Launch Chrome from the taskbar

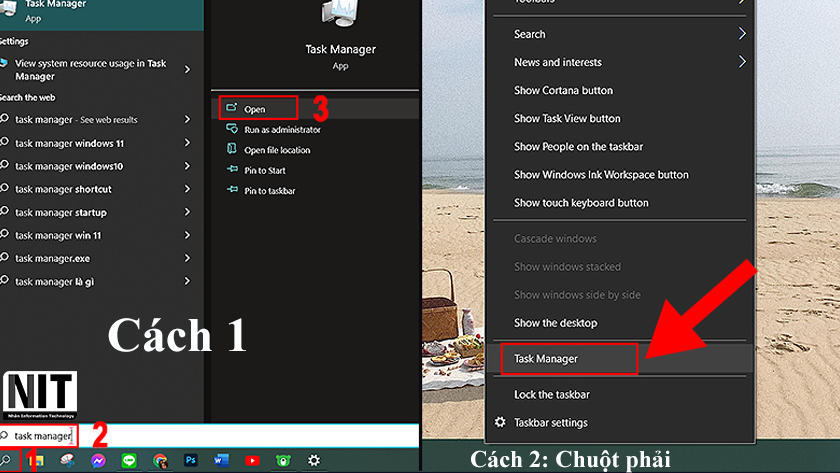tap(160, 460)
